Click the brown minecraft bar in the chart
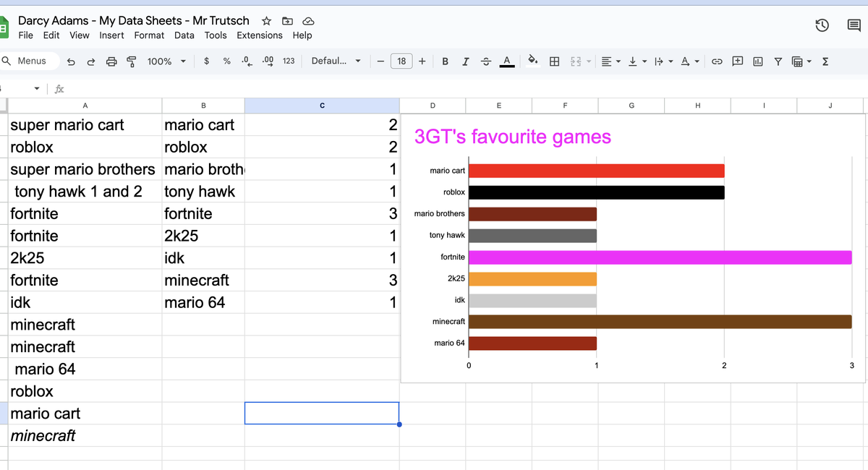Image resolution: width=868 pixels, height=470 pixels. (x=660, y=321)
